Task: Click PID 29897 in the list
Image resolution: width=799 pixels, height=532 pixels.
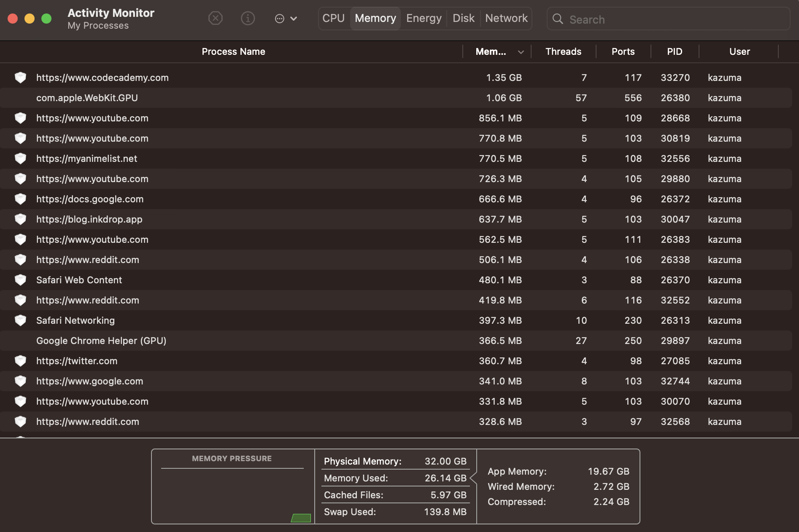Action: 675,341
